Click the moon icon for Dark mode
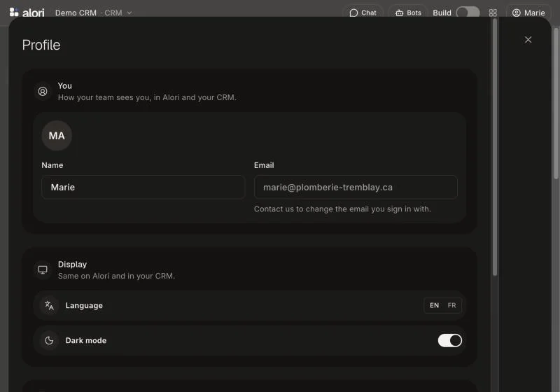Viewport: 560px width, 392px height. 49,341
